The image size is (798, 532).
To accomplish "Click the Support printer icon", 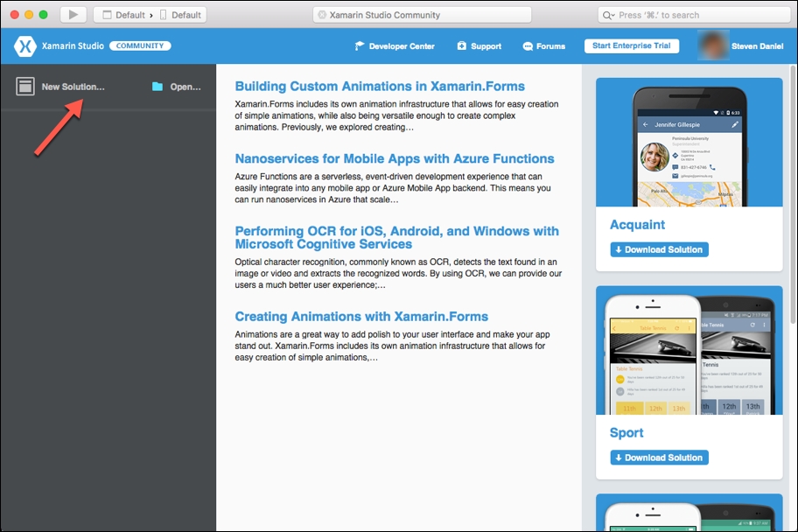I will tap(463, 46).
